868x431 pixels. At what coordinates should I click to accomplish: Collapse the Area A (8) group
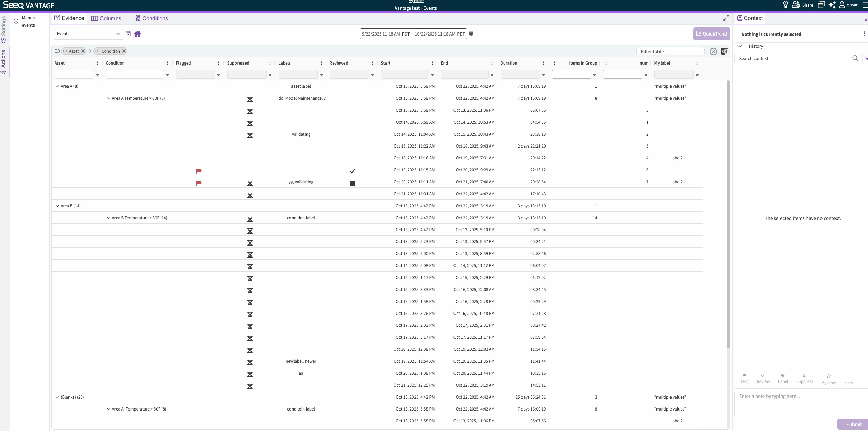point(57,86)
